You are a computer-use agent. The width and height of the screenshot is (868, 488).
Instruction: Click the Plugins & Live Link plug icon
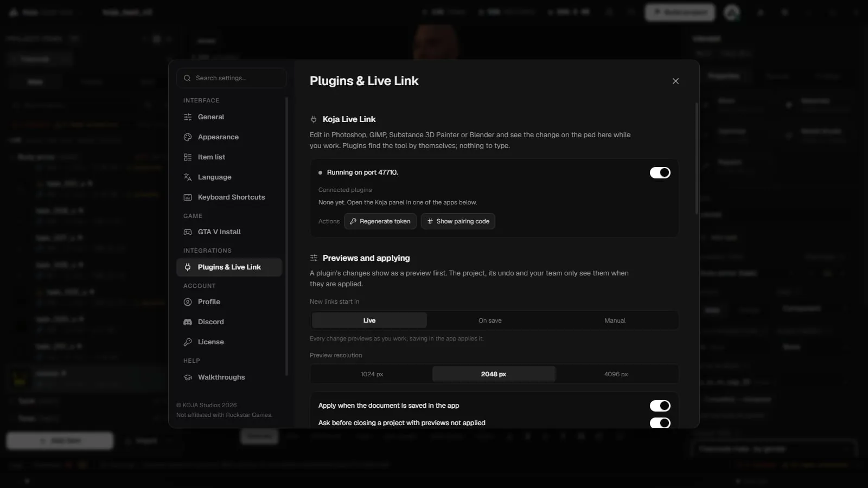pos(188,267)
